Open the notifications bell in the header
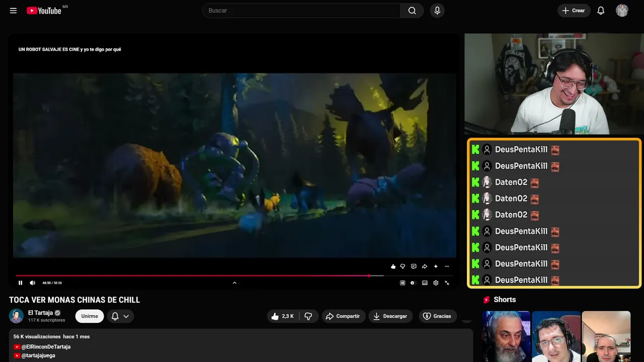The width and height of the screenshot is (644, 362). click(601, 11)
